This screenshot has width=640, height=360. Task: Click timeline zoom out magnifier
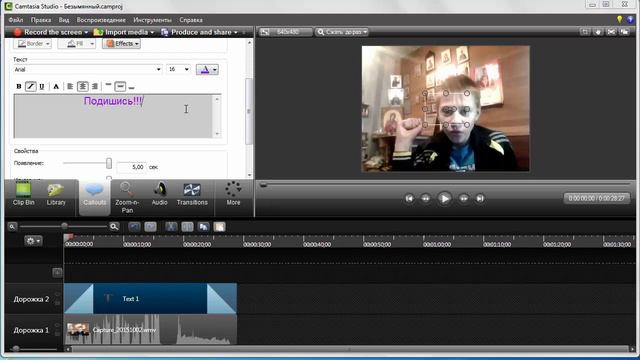12,227
